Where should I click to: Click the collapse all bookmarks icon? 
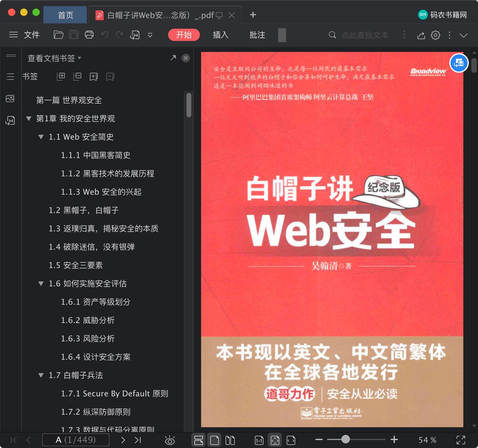pyautogui.click(x=77, y=76)
